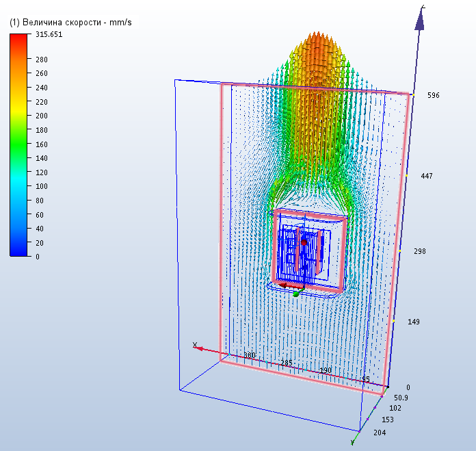Click the origin label 0 at the axes corner

tap(408, 387)
